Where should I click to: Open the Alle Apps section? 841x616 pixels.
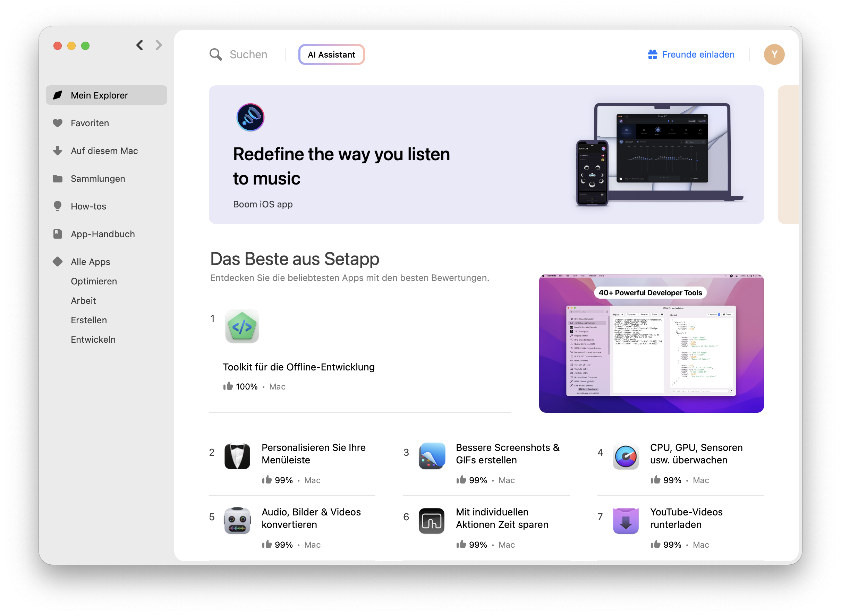pos(90,262)
